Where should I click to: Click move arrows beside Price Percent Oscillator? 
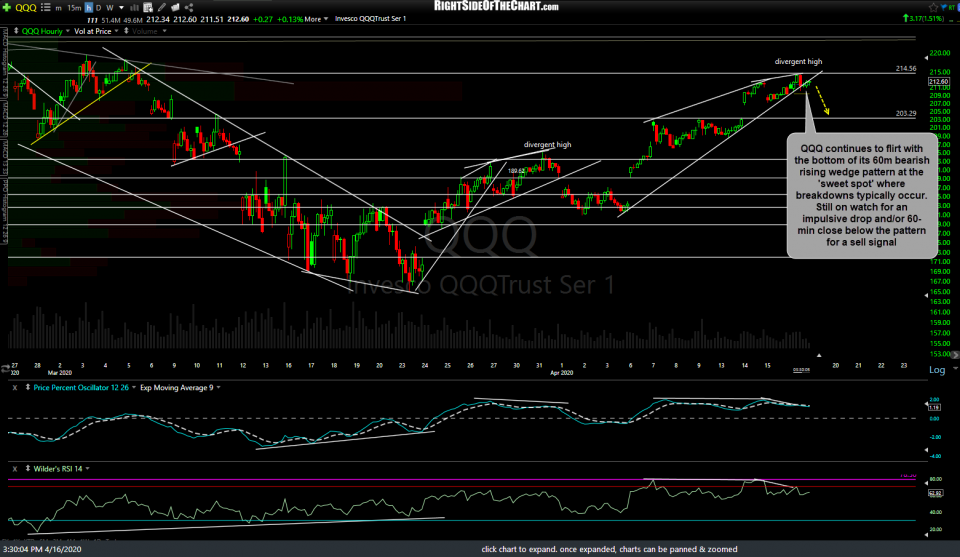click(x=28, y=387)
